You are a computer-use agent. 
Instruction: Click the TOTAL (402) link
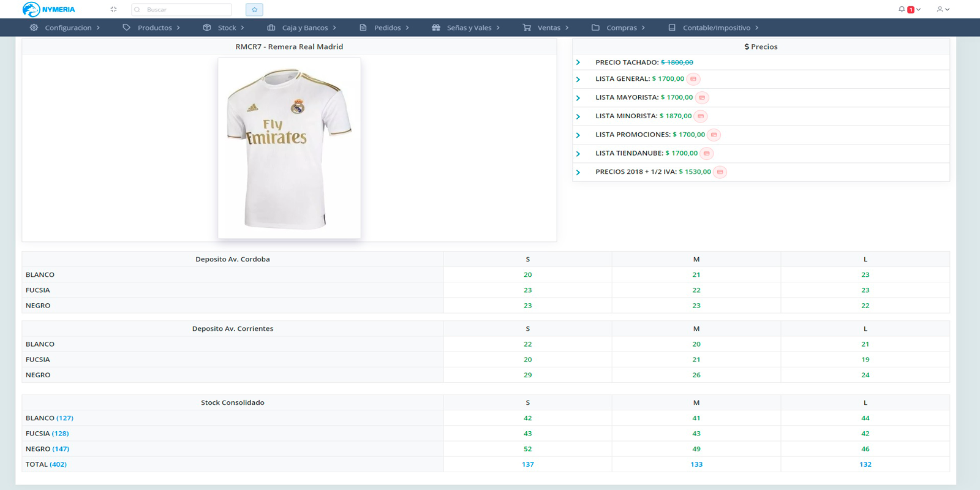pyautogui.click(x=58, y=464)
